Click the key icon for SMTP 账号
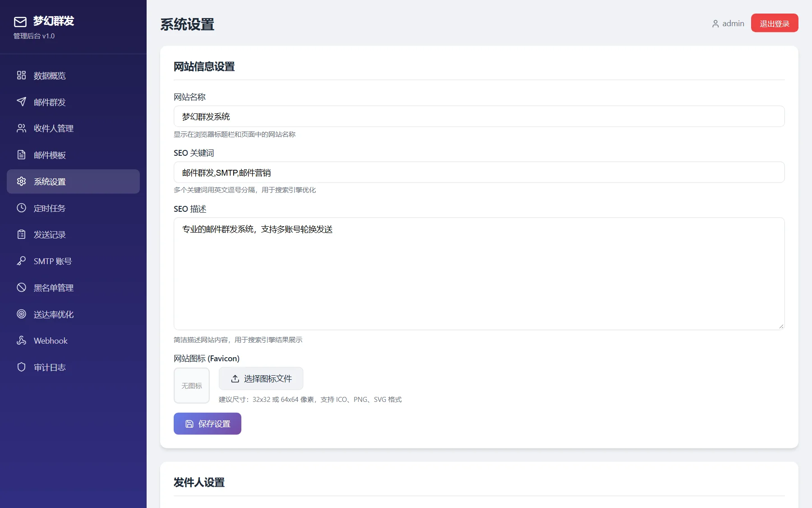Viewport: 812px width, 508px height. point(21,261)
